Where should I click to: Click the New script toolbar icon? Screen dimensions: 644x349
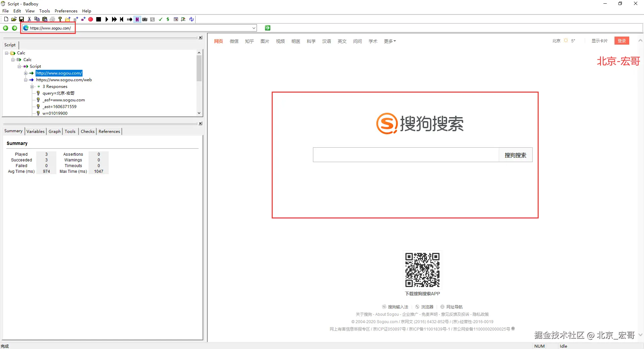6,19
